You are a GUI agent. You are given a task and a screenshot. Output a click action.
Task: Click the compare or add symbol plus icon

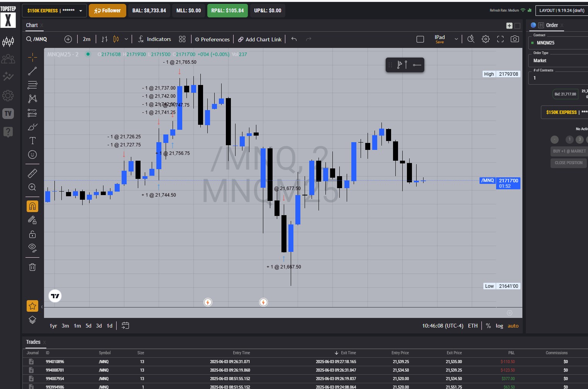(x=68, y=39)
